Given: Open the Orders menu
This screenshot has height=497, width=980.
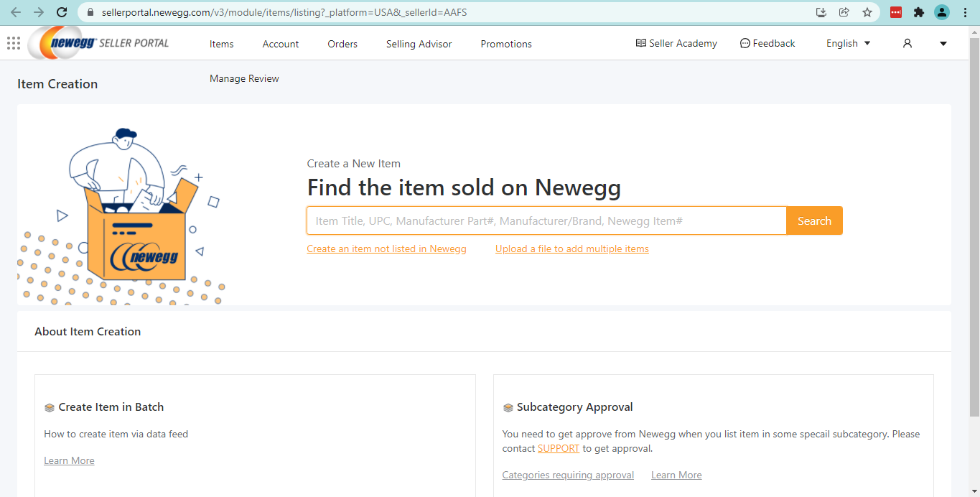Looking at the screenshot, I should coord(342,44).
